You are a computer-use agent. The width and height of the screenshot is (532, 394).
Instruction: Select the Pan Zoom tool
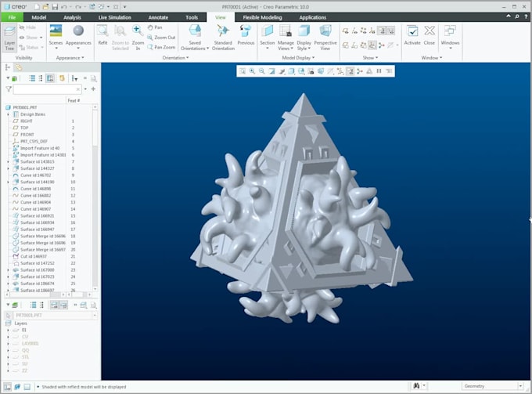pos(161,47)
